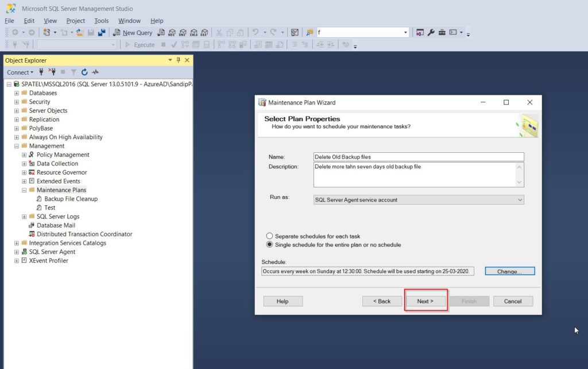Collapse the Management node
Screen dimensions: 588x369
[x=17, y=146]
